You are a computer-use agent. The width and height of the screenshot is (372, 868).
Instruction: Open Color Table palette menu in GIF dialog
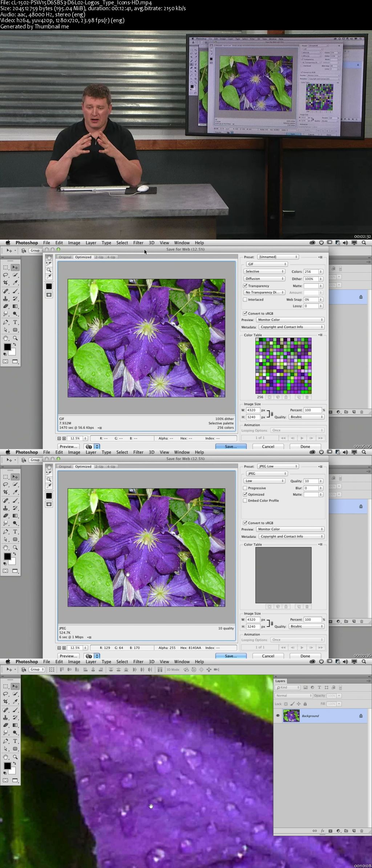[320, 335]
